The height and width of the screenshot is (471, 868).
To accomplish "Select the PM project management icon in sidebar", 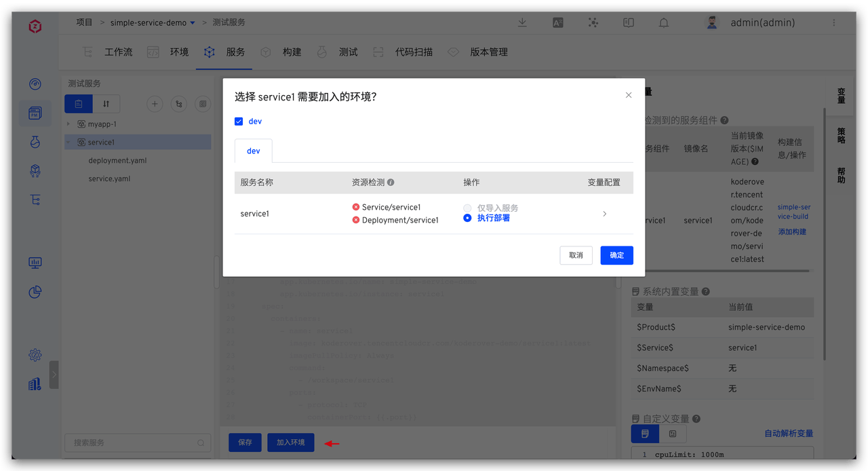I will pos(35,113).
